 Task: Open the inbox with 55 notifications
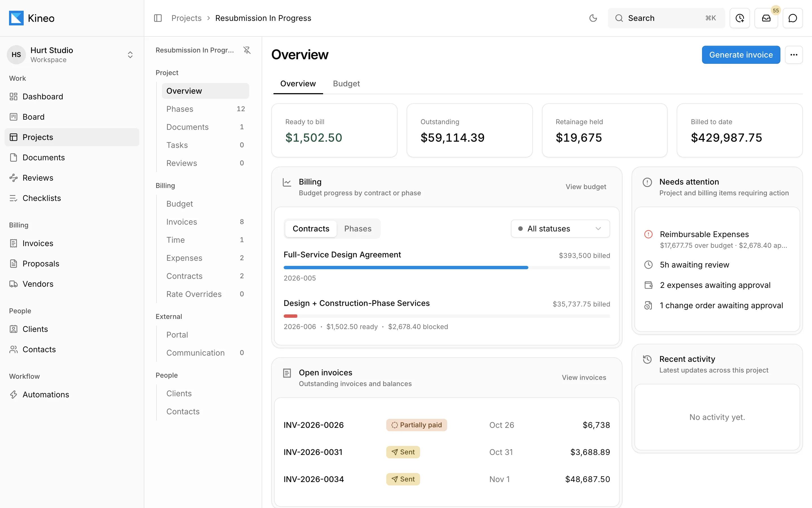(766, 18)
